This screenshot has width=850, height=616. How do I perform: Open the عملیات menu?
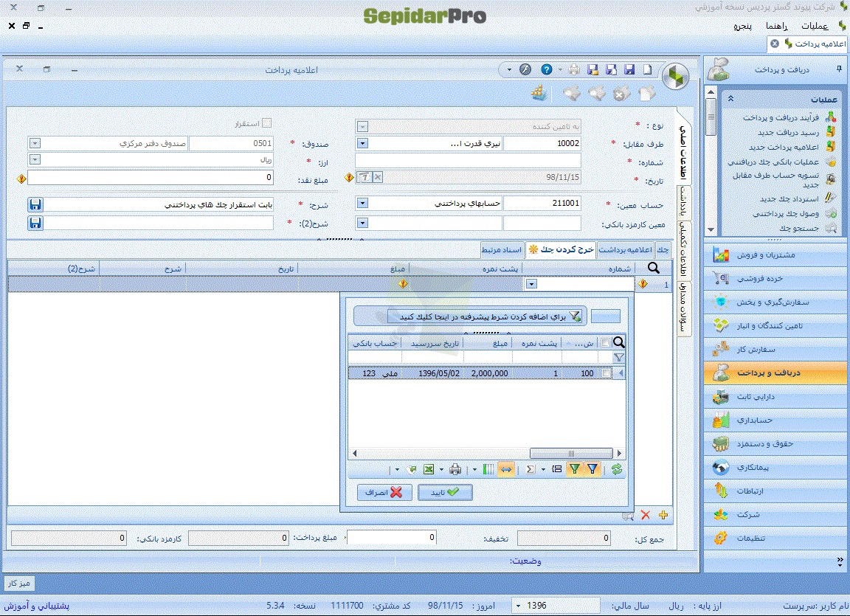(x=815, y=26)
